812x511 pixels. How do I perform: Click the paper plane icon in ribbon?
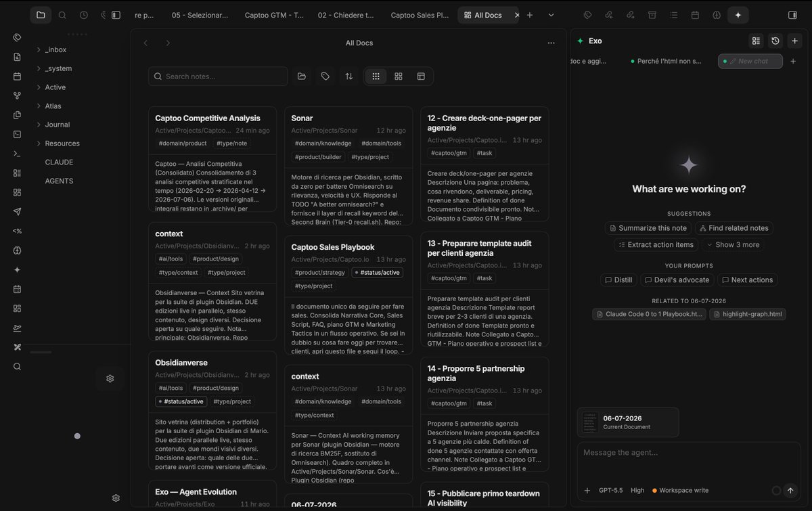17,212
